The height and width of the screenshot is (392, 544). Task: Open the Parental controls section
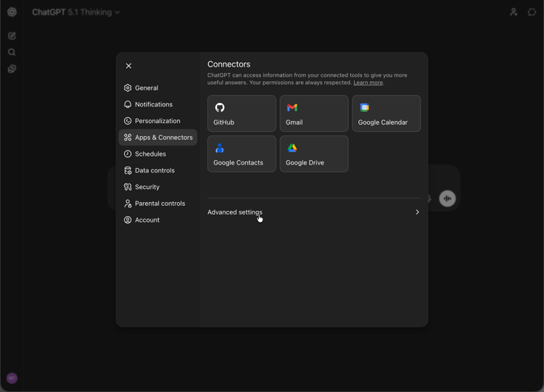pos(158,204)
